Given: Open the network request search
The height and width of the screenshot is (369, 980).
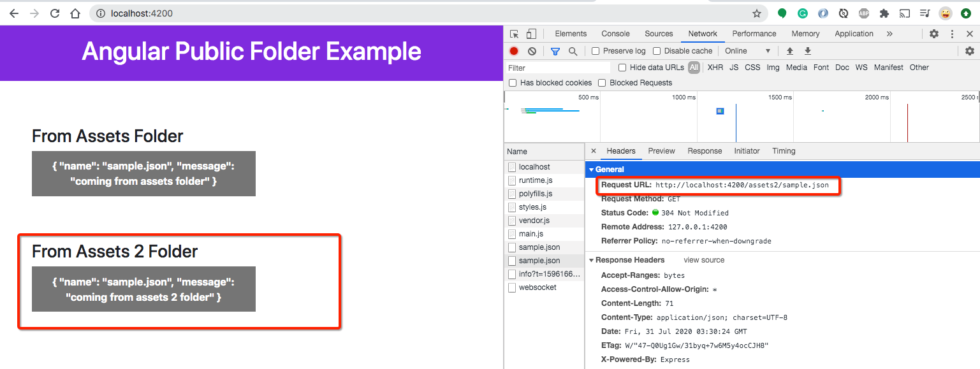Looking at the screenshot, I should [x=571, y=50].
